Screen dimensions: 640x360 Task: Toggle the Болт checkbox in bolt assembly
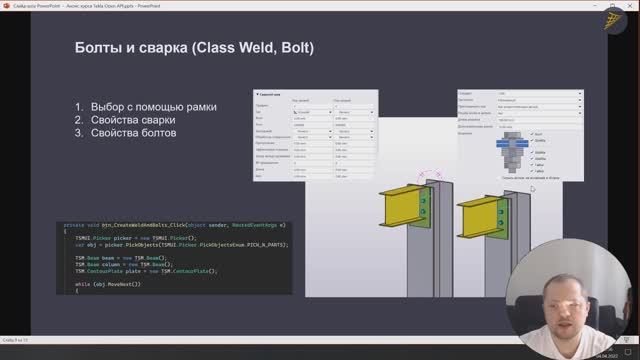(532, 134)
